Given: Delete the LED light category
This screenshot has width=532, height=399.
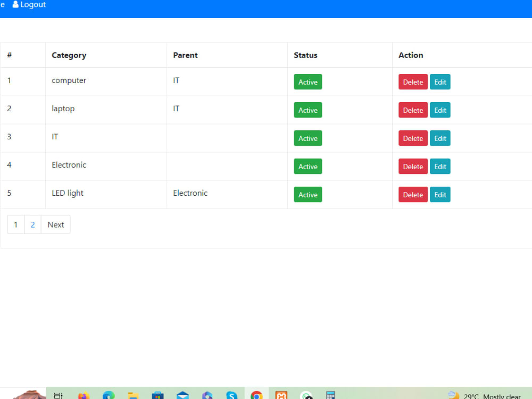Looking at the screenshot, I should pos(413,194).
